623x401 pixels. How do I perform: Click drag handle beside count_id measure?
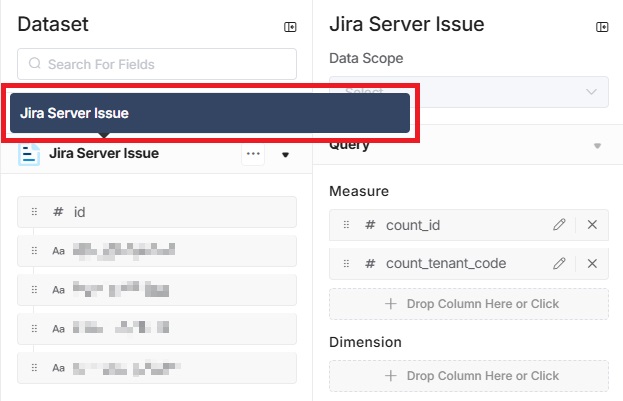point(347,225)
